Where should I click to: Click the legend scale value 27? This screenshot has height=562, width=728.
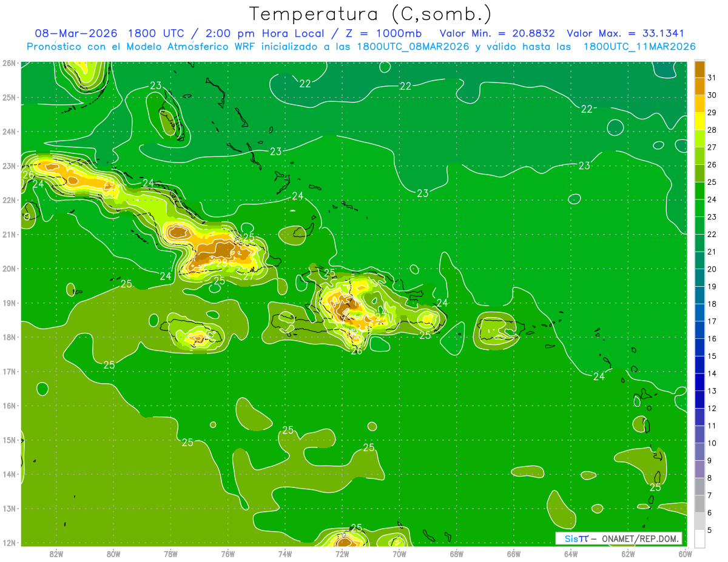[712, 147]
